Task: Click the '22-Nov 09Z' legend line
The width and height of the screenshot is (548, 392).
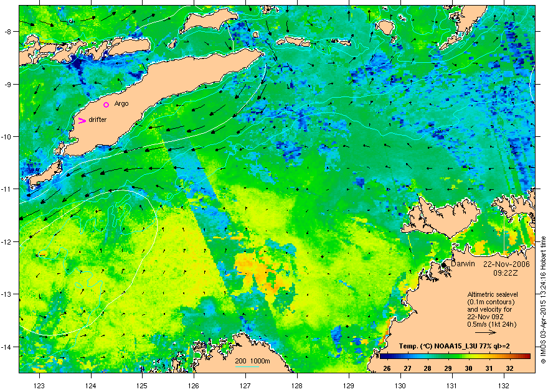Action: (485, 317)
